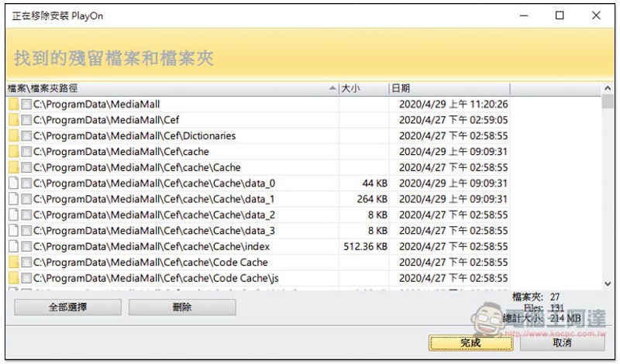Click date 2020/4/27 下午 02:59:05
620x364 pixels.
coord(453,120)
